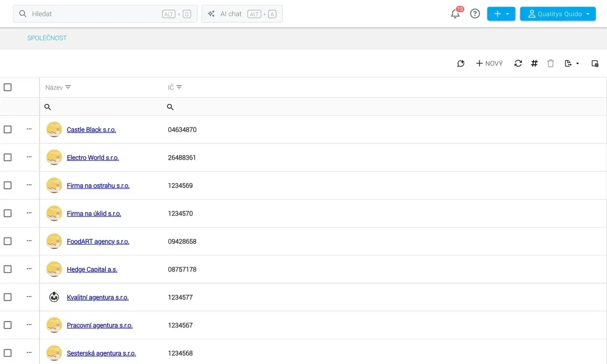Click the trash delete icon
607x364 pixels.
551,63
